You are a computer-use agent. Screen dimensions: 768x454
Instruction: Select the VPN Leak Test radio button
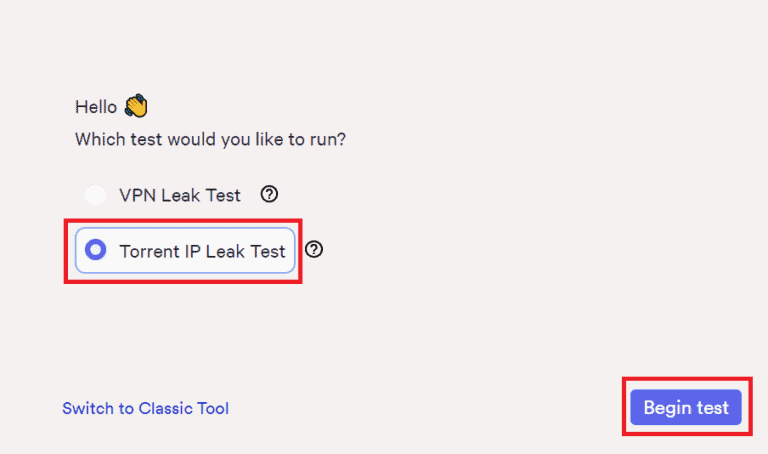pyautogui.click(x=96, y=196)
